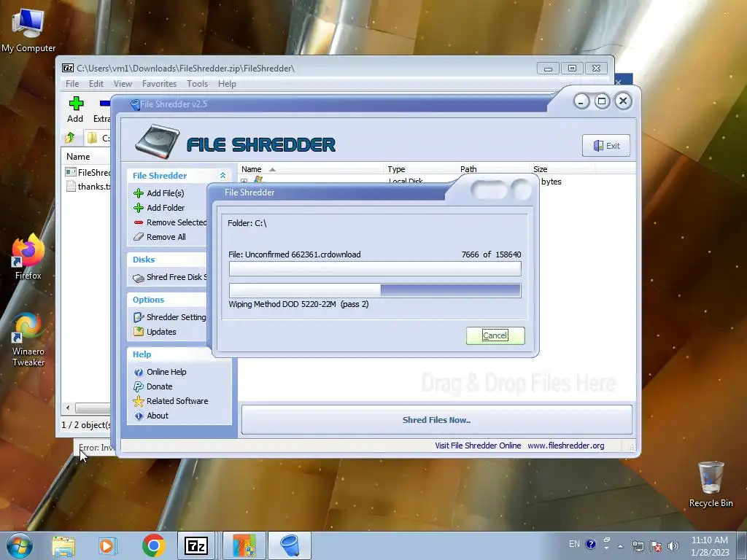Select the FileShredder entry in 7-Zip list
This screenshot has height=560, width=747.
pyautogui.click(x=88, y=172)
